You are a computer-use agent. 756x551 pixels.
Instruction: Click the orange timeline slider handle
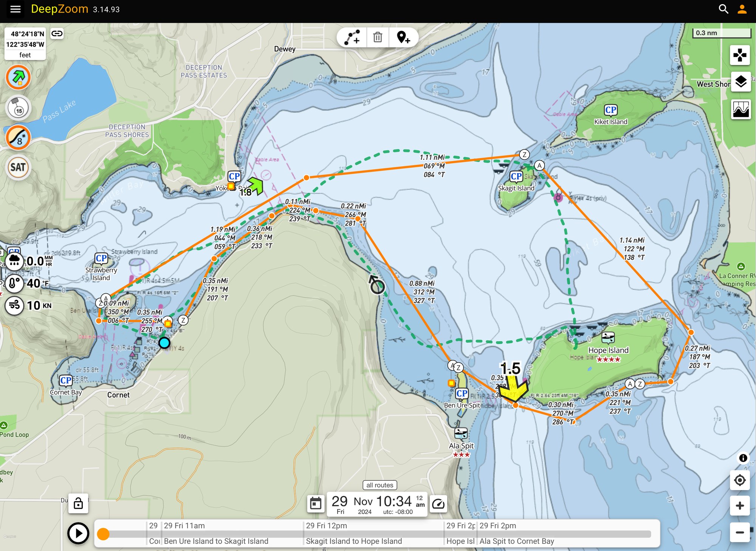pyautogui.click(x=103, y=534)
